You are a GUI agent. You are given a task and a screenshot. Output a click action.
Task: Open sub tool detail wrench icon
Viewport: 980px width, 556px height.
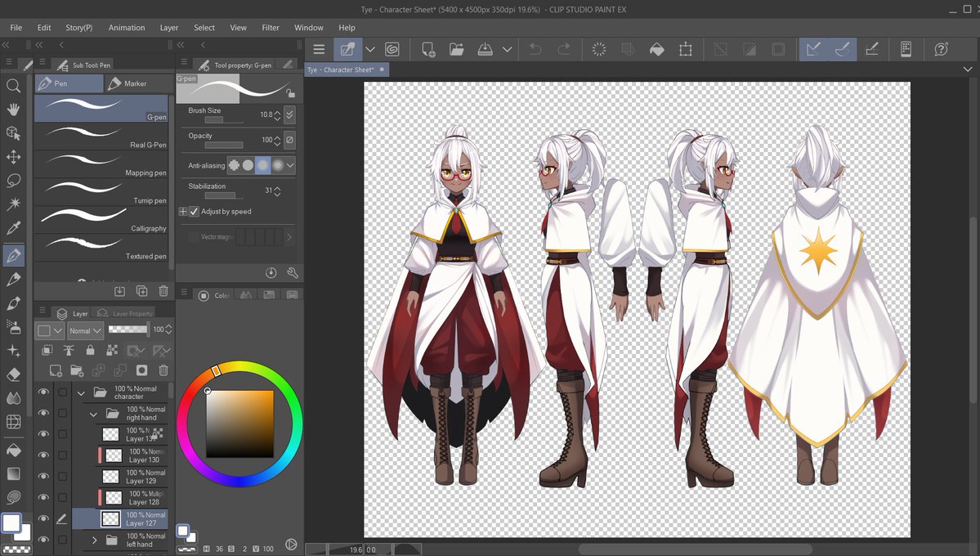coord(293,272)
